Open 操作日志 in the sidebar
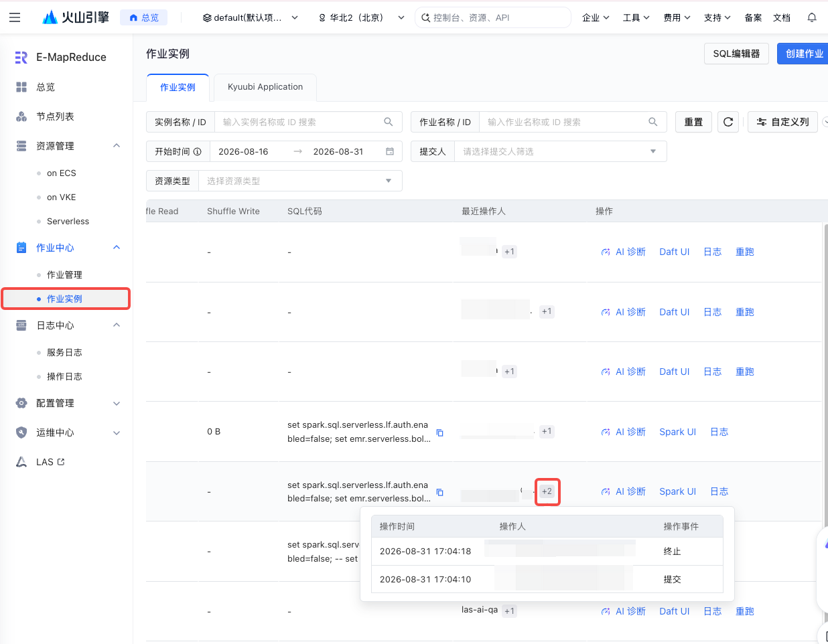The width and height of the screenshot is (828, 644). (x=64, y=376)
